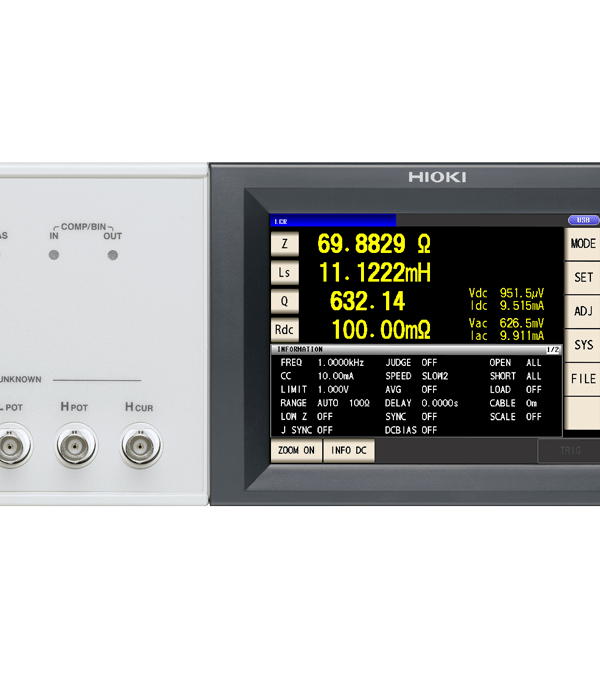Tap the Iac 9.911mA monitor value
Screen dimensions: 600x694
tap(507, 336)
